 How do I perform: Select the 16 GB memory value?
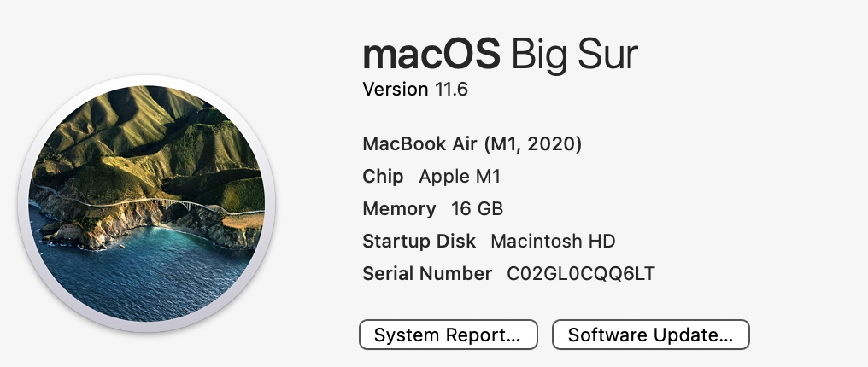pos(477,209)
